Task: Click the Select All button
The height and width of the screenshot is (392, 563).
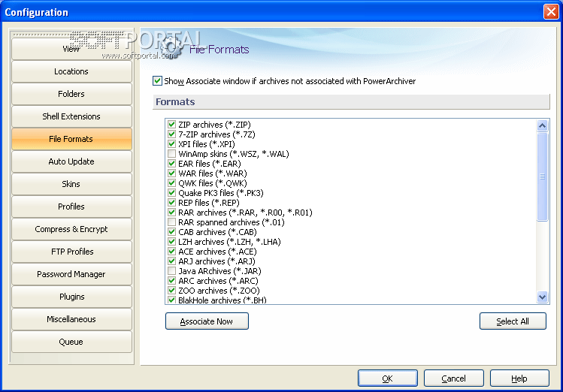Action: pyautogui.click(x=513, y=321)
